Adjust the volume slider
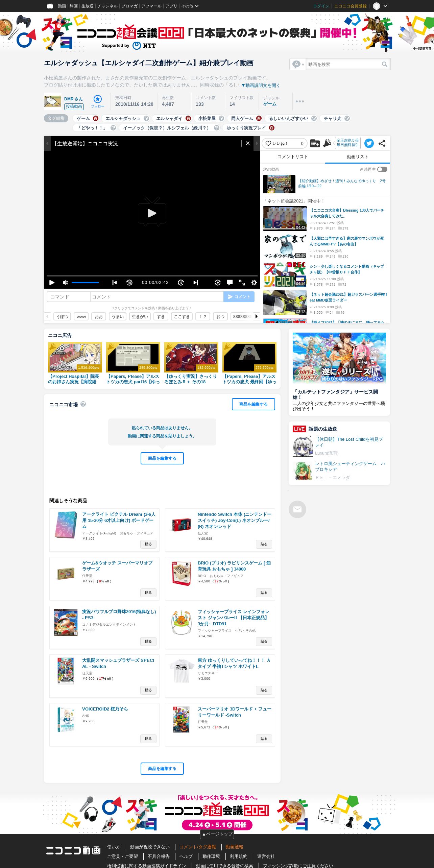 pyautogui.click(x=85, y=283)
